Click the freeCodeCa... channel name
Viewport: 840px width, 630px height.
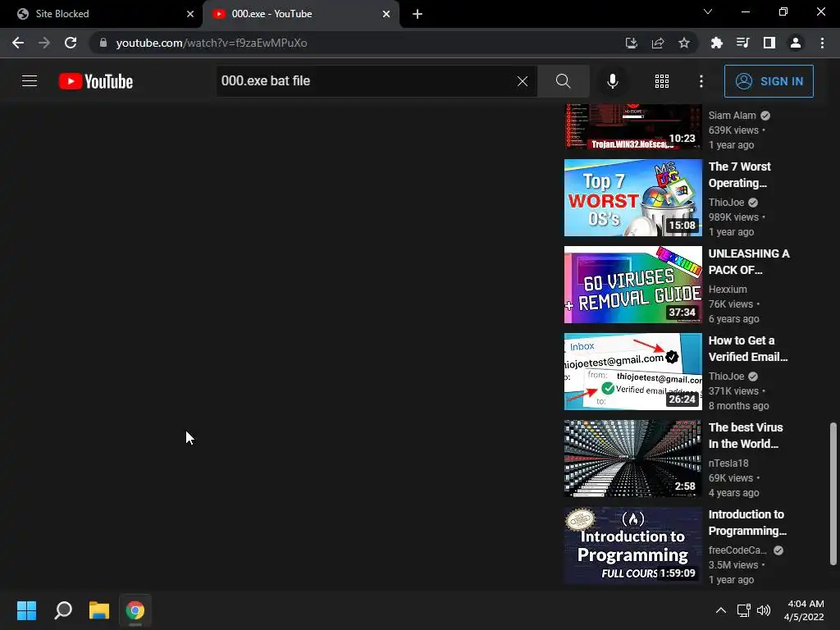(737, 550)
